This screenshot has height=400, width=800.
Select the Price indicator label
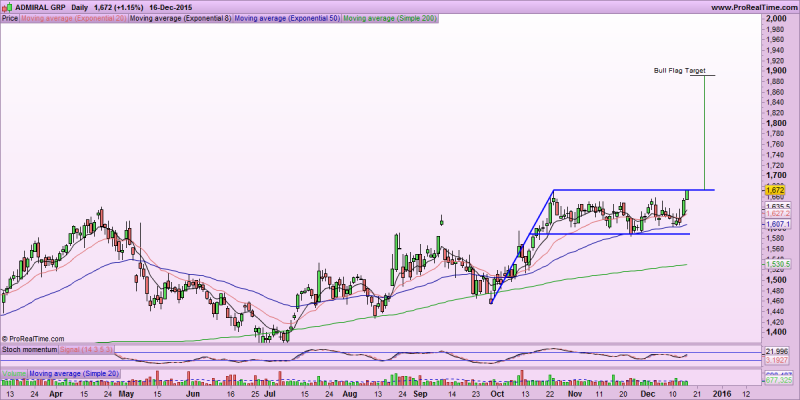tap(10, 18)
